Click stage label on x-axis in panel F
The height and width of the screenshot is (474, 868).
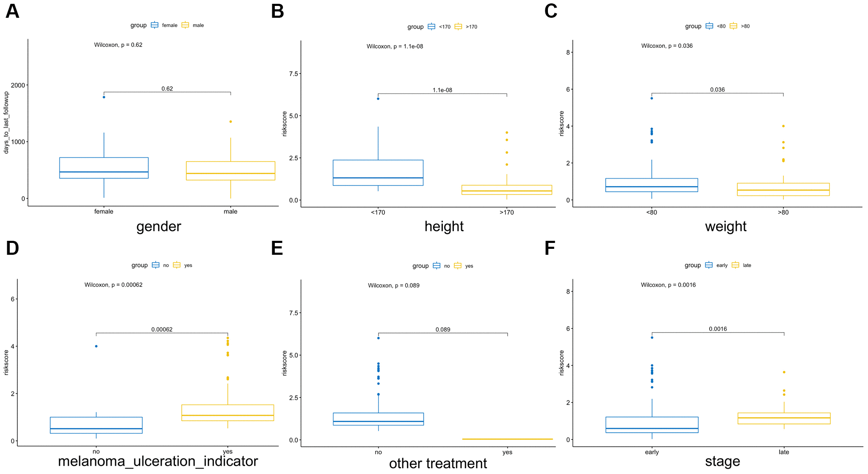pos(723,461)
